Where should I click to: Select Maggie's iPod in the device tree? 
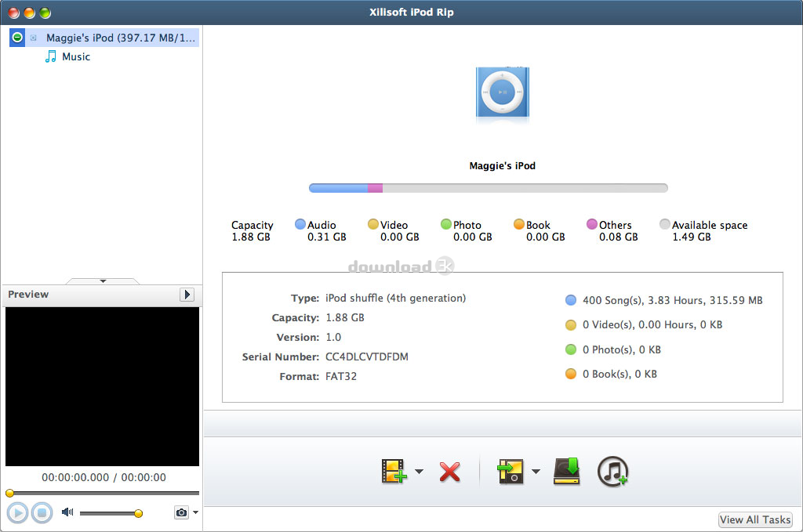tap(104, 38)
